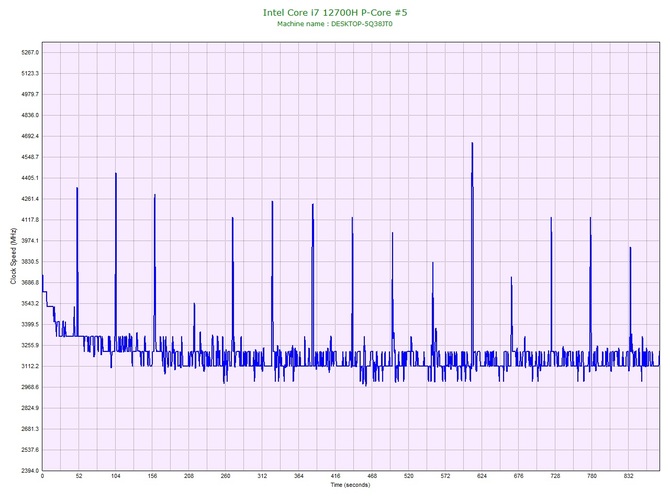Image resolution: width=670 pixels, height=502 pixels.
Task: Click the 104 x-axis tick label
Action: (115, 476)
